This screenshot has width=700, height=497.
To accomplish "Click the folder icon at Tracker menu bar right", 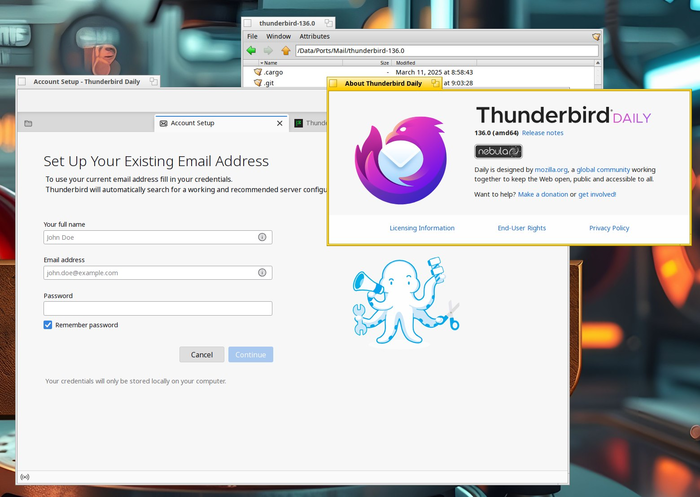I will coord(596,37).
